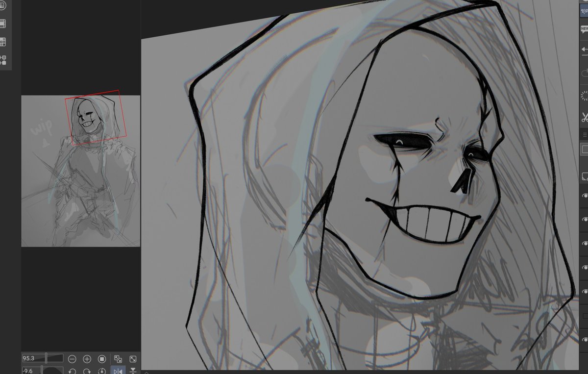Click the new raster layer rectangle icon
This screenshot has height=374, width=588.
(x=585, y=149)
